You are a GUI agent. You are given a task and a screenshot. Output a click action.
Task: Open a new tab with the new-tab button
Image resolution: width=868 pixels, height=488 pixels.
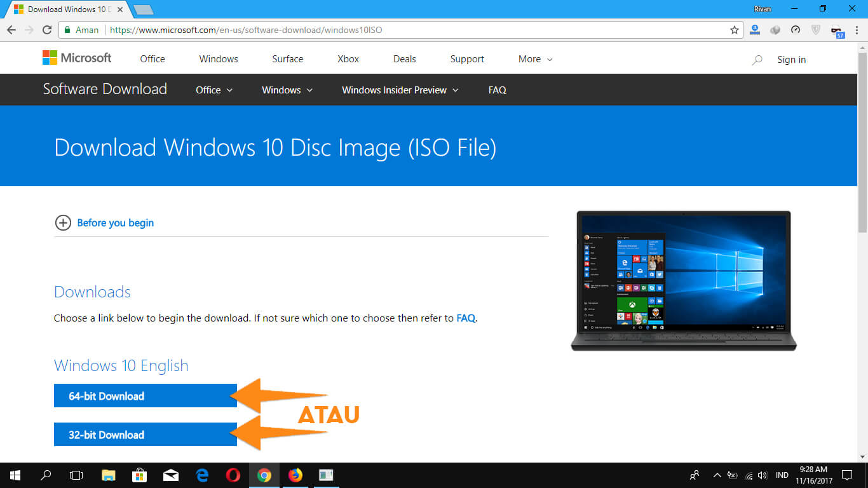(144, 10)
